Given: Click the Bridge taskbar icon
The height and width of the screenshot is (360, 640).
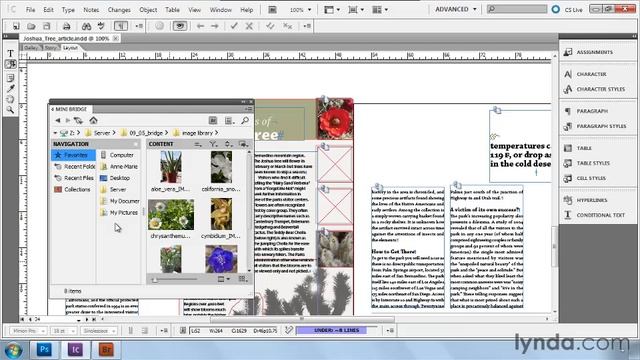Looking at the screenshot, I should 106,350.
